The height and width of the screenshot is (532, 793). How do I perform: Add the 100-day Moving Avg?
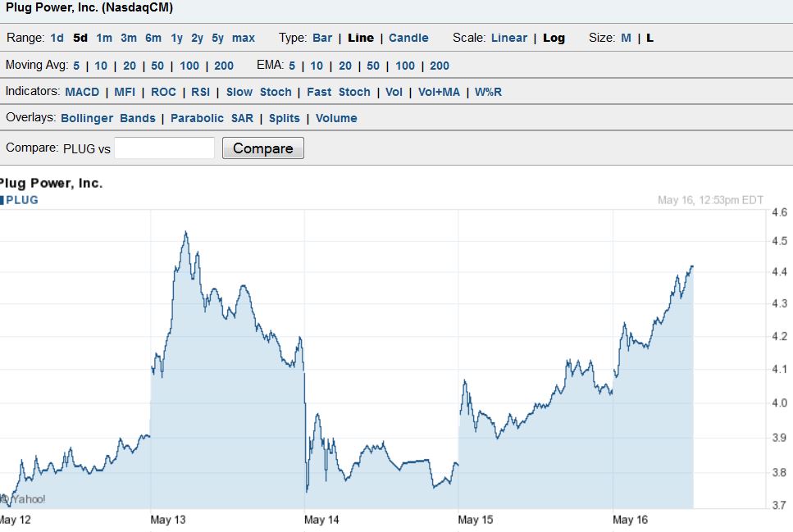pyautogui.click(x=189, y=66)
